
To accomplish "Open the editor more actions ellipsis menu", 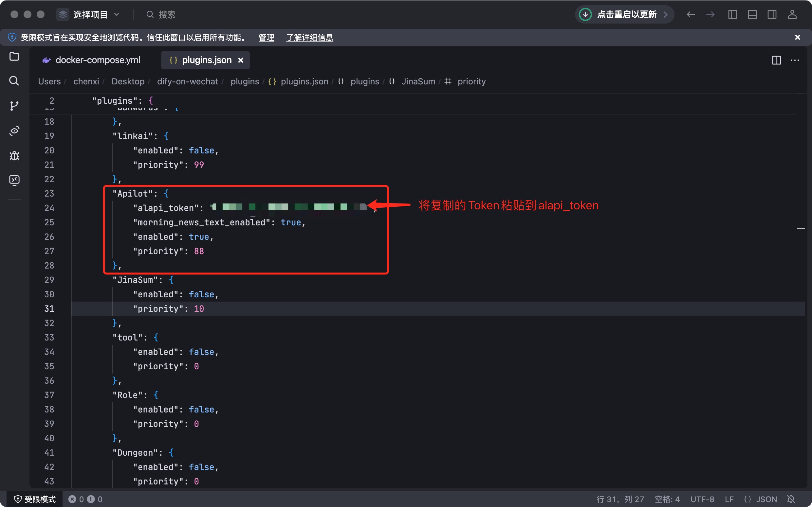I will [795, 61].
